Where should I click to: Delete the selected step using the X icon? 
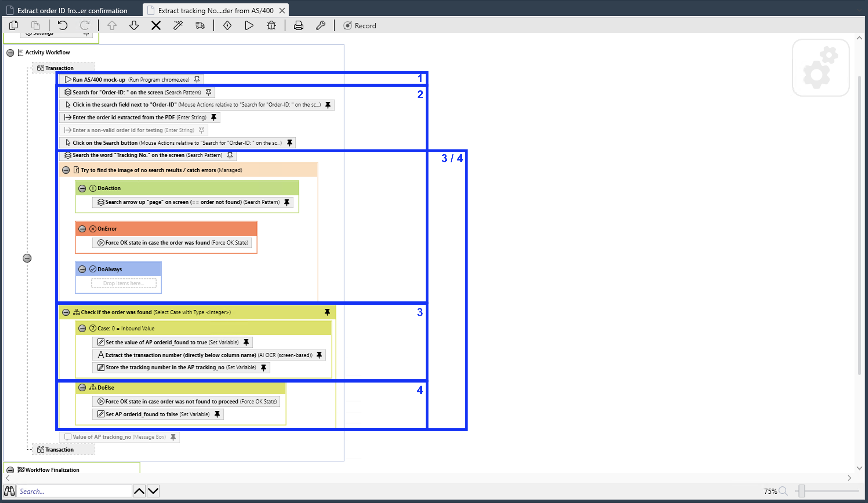156,26
